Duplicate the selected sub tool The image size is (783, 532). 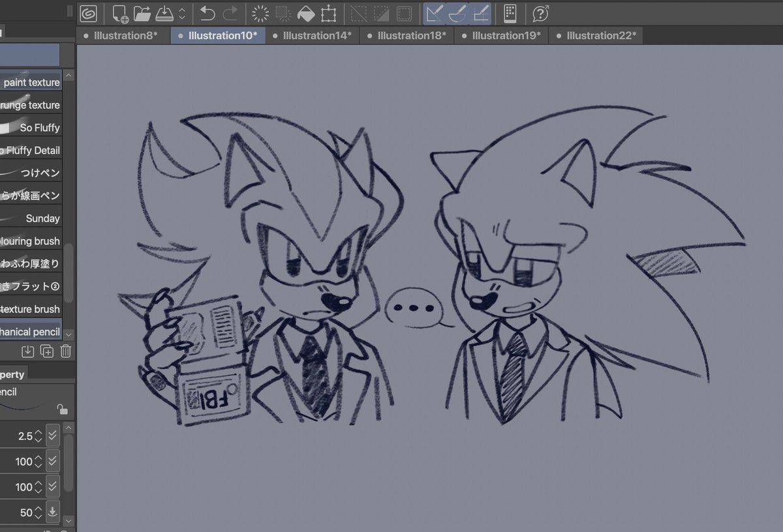click(47, 351)
